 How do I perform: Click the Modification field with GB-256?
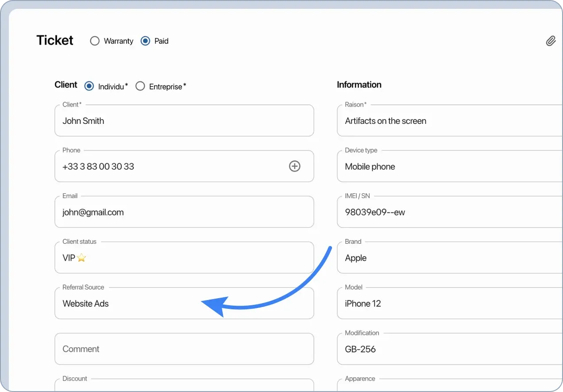coord(449,349)
